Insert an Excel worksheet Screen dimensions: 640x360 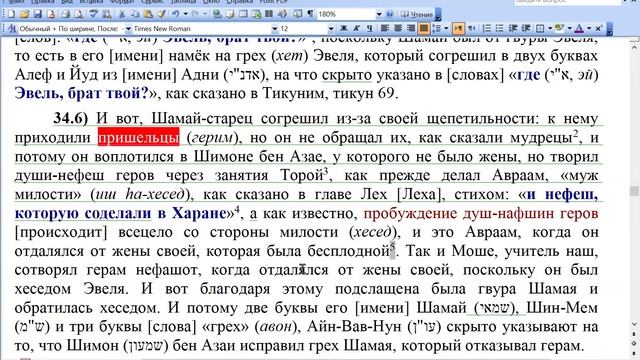[256, 14]
